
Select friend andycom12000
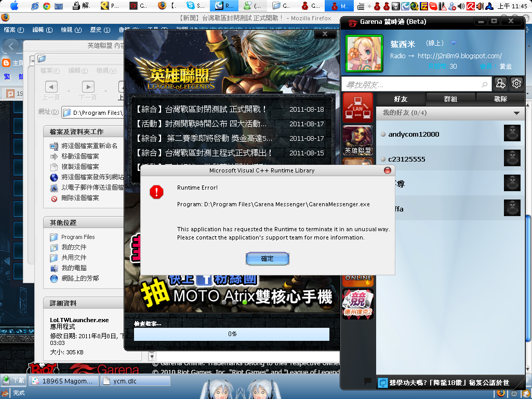coord(450,134)
